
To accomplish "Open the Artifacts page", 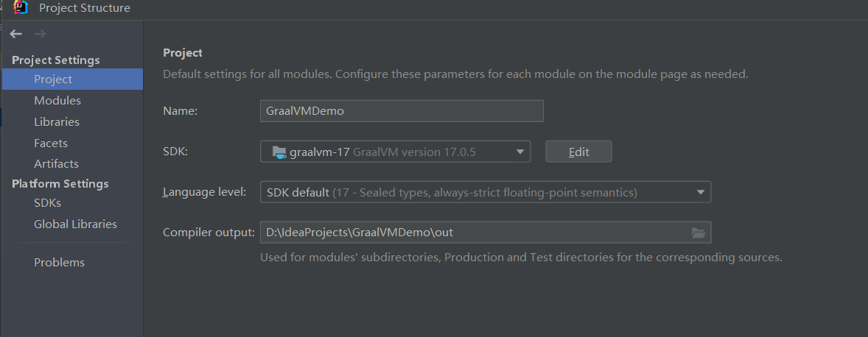I will coord(56,164).
